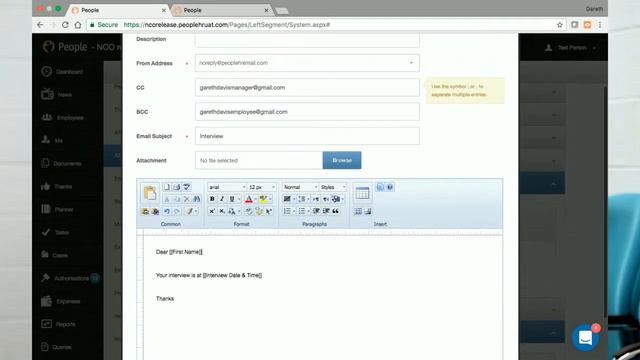This screenshot has width=640, height=360.
Task: Click the 'Thanks' line in email body
Action: [x=165, y=298]
